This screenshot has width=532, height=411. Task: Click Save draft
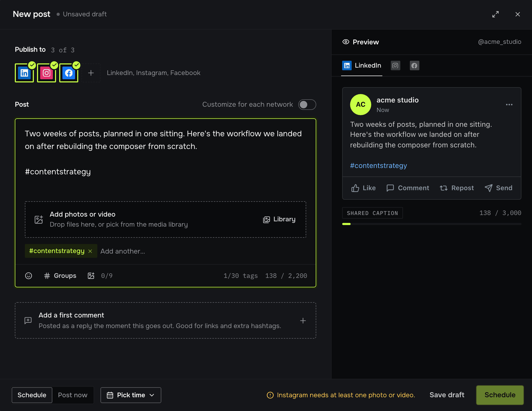[447, 395]
